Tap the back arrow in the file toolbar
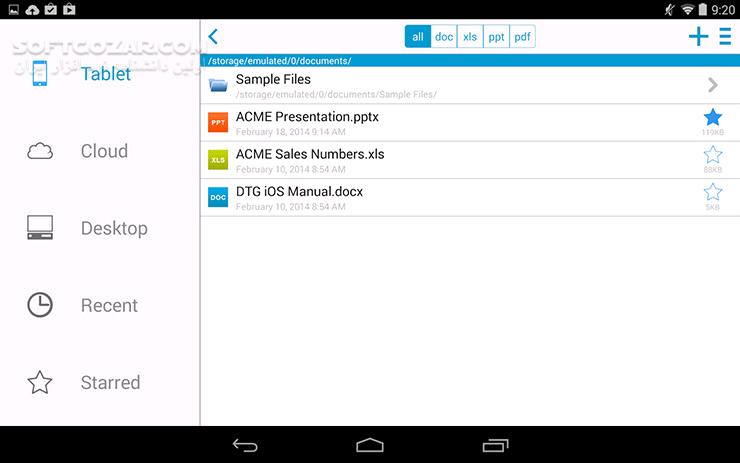This screenshot has height=463, width=740. [x=213, y=36]
